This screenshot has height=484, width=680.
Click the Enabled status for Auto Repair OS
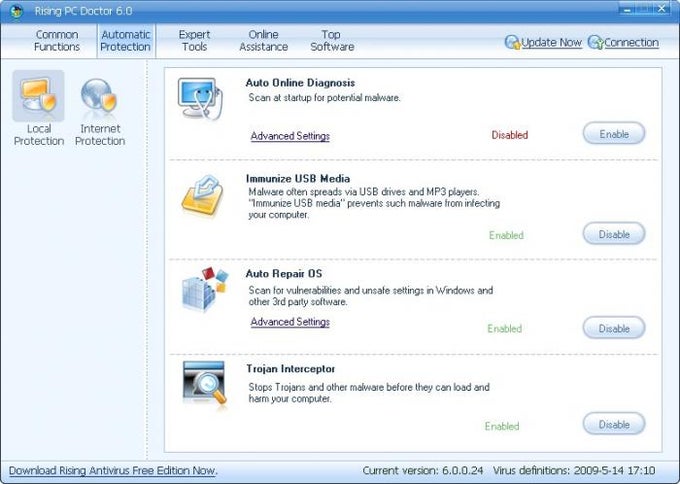point(504,328)
